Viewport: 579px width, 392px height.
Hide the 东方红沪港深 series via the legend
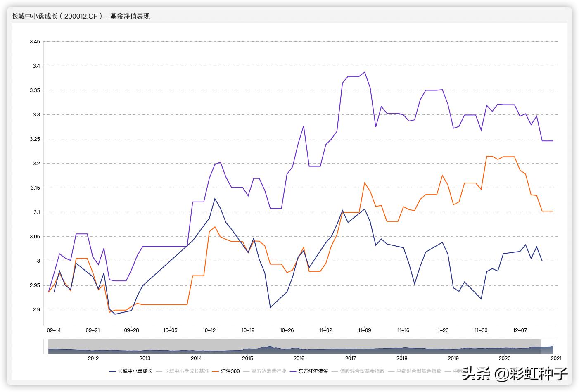pyautogui.click(x=308, y=371)
